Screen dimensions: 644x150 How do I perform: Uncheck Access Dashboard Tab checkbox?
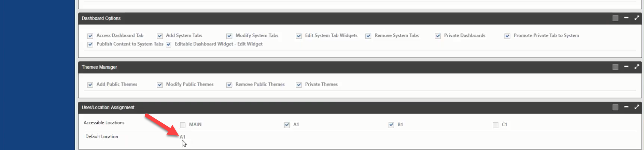point(90,36)
